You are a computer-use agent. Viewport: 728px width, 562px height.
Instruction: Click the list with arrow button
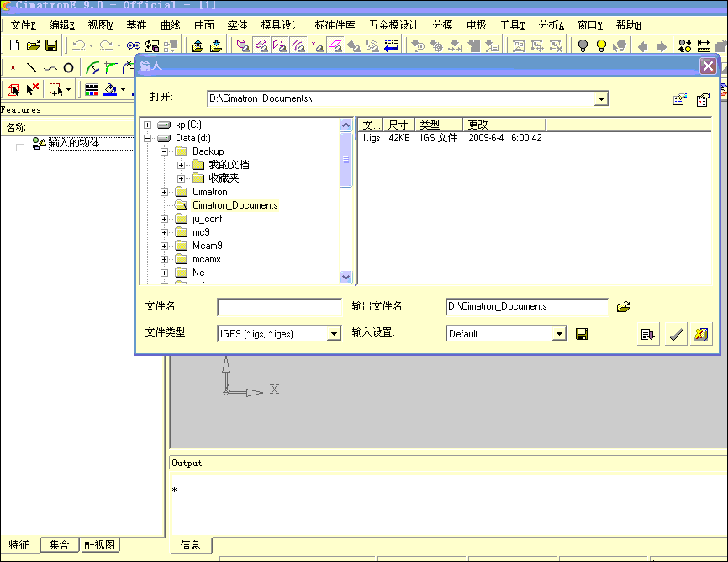(x=647, y=334)
